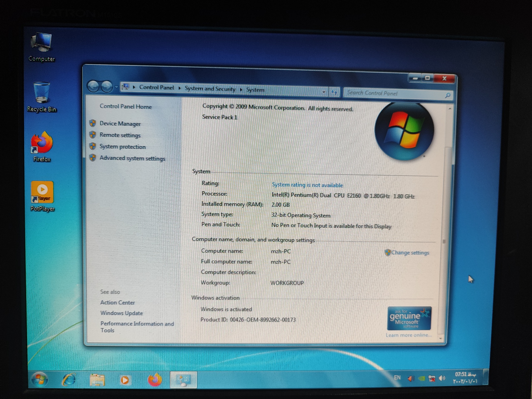Click the address bar refresh button
The height and width of the screenshot is (399, 532).
pyautogui.click(x=334, y=92)
